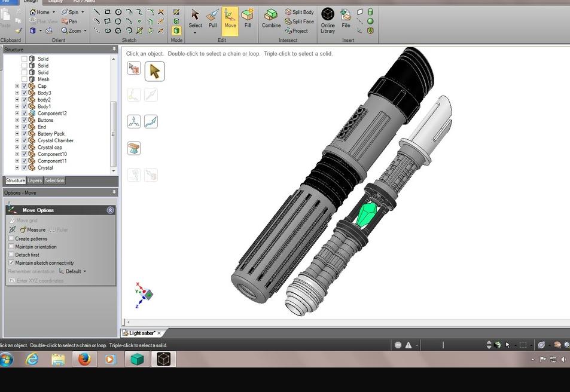Expand the Crystal Chamber node
Screen dimensions: 570x392
point(17,140)
